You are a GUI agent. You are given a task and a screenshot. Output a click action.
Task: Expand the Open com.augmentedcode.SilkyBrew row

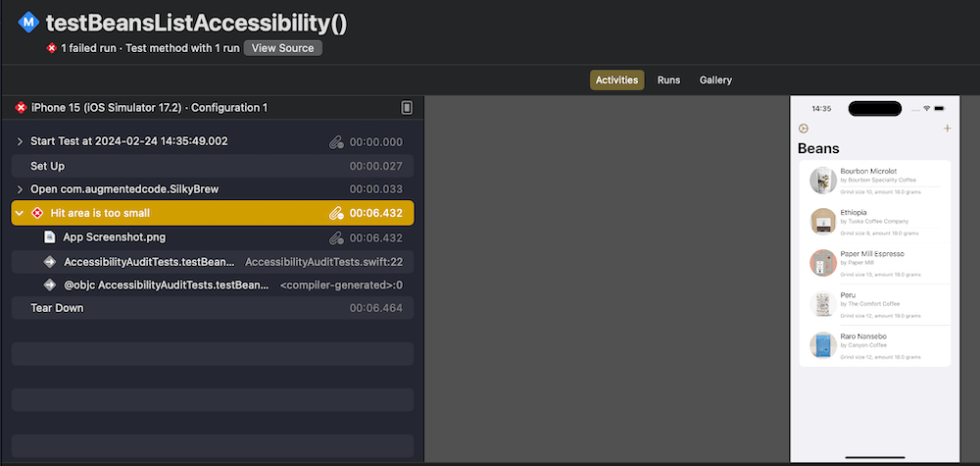click(x=21, y=189)
